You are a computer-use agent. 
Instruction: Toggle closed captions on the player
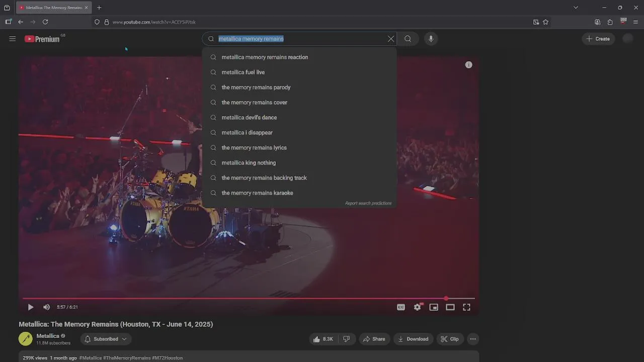(401, 307)
